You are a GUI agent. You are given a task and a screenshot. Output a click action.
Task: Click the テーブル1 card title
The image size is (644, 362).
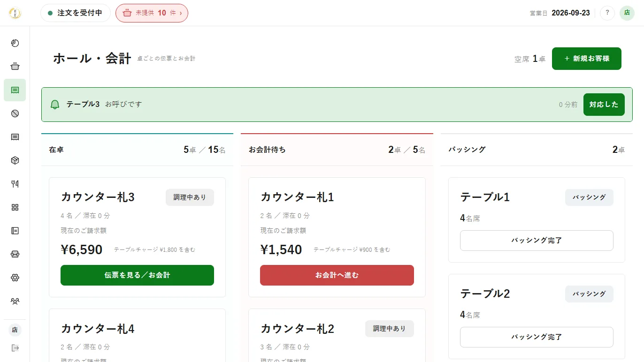coord(485,197)
